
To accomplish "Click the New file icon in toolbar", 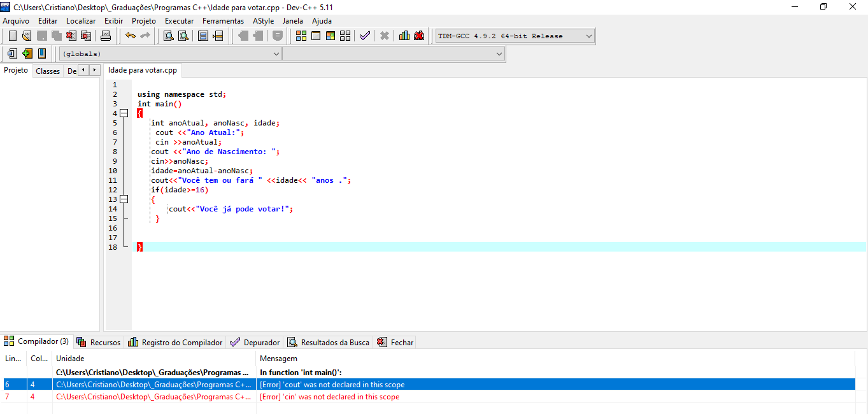I will [x=12, y=36].
